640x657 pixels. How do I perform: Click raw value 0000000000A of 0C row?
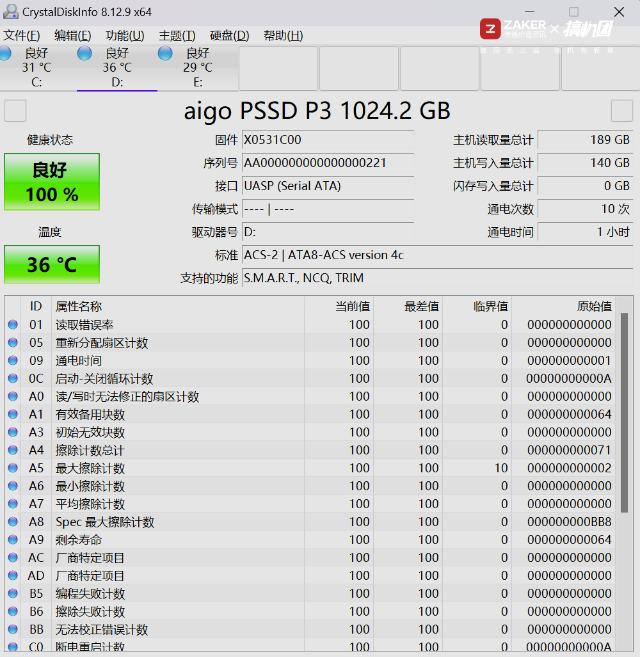569,379
